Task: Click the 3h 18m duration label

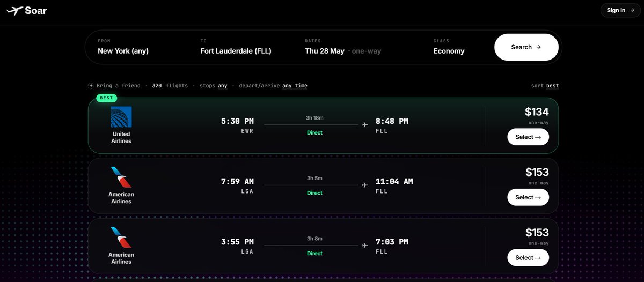Action: coord(314,117)
